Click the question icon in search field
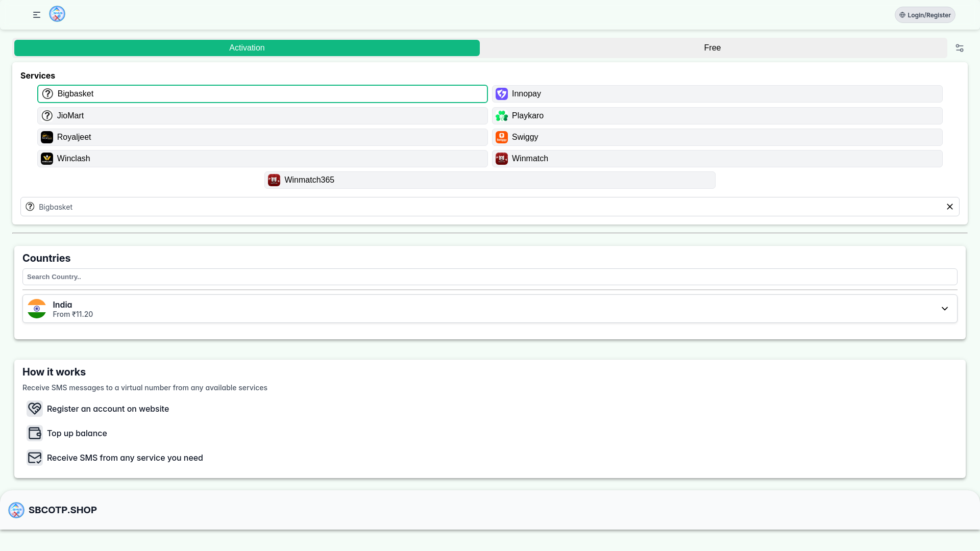The image size is (980, 551). click(x=30, y=207)
